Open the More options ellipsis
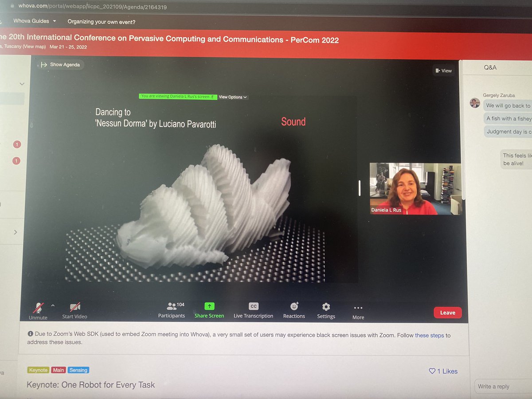Screen dimensions: 532x399 click(358, 308)
